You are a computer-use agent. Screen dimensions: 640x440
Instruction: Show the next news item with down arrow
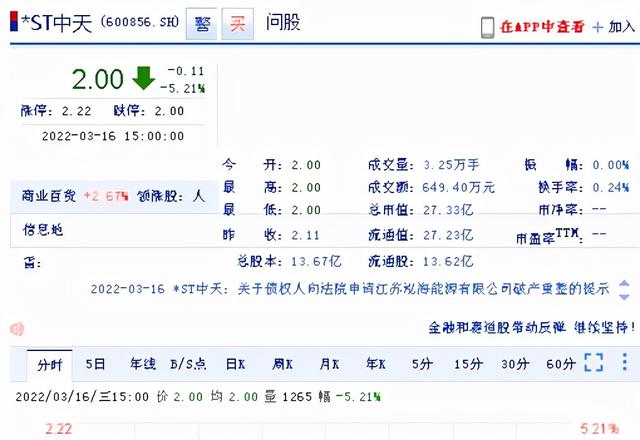pos(624,297)
